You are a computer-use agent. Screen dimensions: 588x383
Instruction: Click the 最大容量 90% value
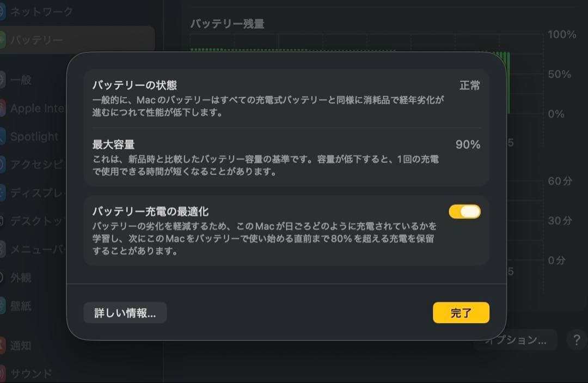point(468,145)
